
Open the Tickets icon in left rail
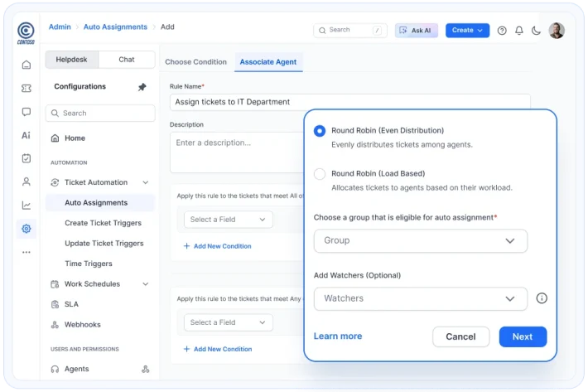coord(27,88)
